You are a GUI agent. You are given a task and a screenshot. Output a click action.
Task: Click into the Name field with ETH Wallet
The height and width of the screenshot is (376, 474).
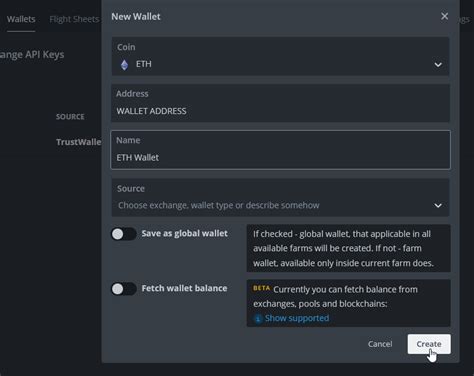tap(280, 150)
